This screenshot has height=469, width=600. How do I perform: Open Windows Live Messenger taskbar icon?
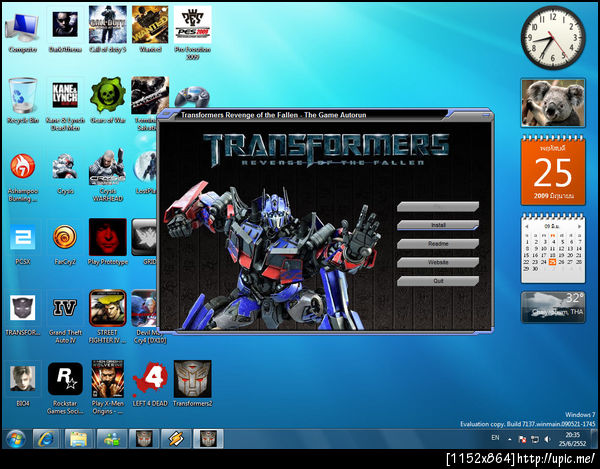pyautogui.click(x=110, y=439)
